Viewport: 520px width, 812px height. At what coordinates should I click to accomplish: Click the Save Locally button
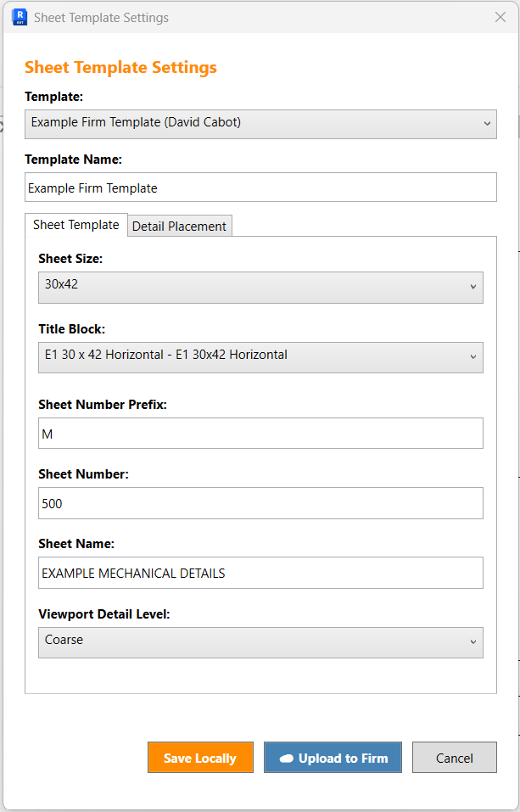pyautogui.click(x=200, y=758)
